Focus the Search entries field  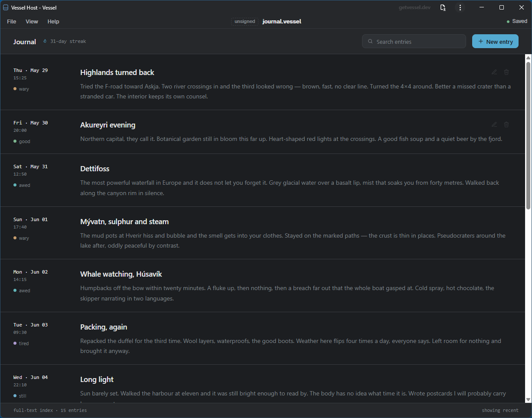click(414, 42)
